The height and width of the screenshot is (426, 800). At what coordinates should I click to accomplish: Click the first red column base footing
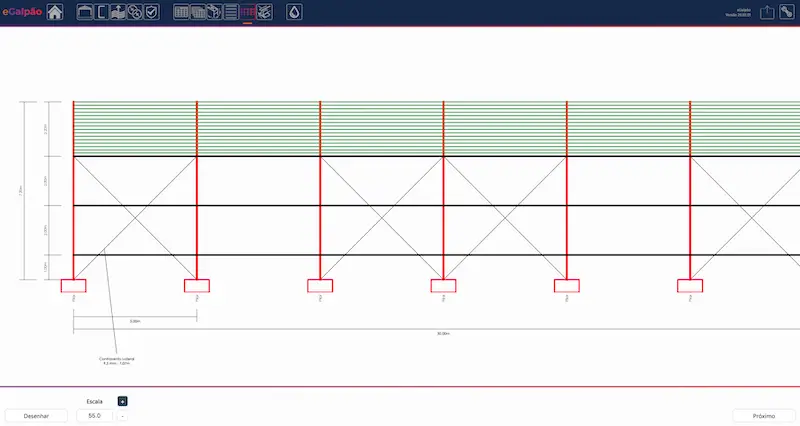(73, 285)
